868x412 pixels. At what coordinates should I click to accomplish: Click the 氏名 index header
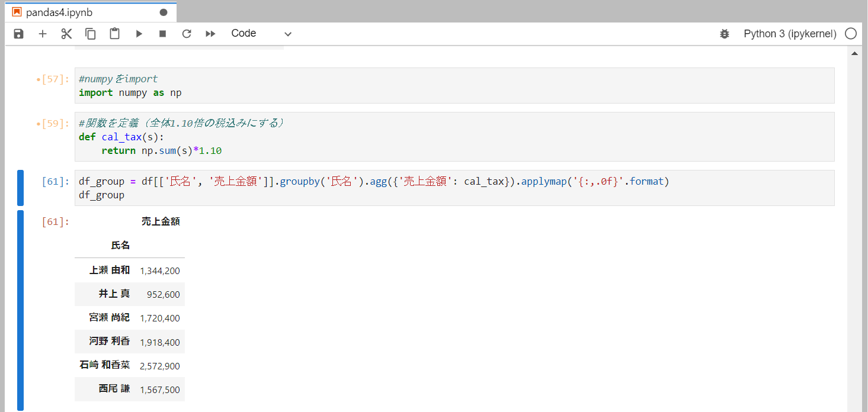tap(120, 245)
